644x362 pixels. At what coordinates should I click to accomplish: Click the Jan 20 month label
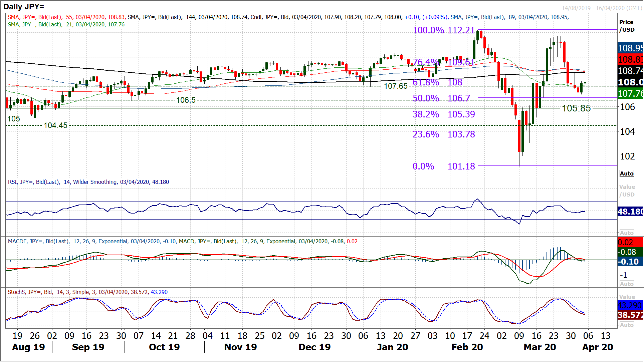tap(392, 347)
